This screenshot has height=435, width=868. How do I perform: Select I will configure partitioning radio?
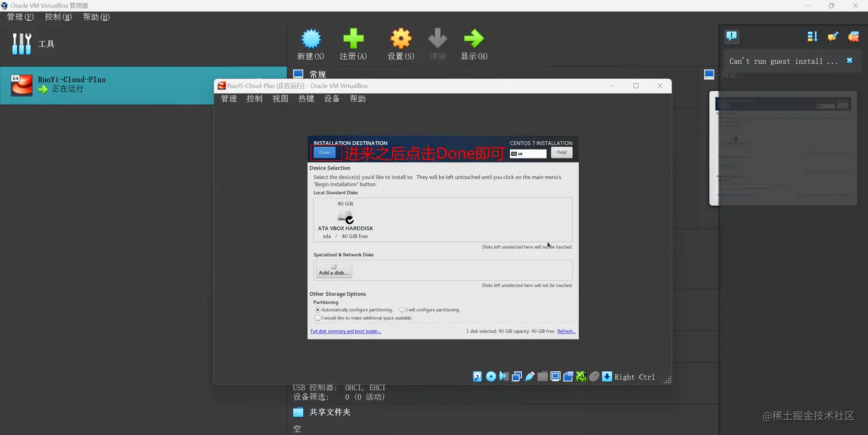[x=402, y=310]
